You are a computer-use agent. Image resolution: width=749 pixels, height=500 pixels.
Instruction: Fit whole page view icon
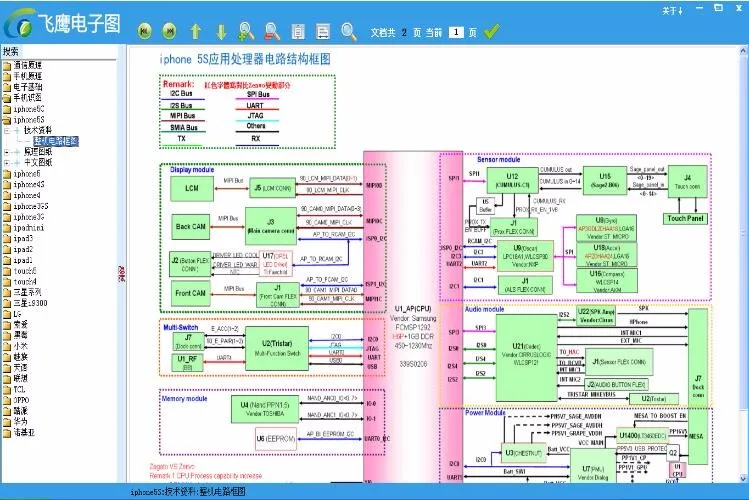coord(298,32)
